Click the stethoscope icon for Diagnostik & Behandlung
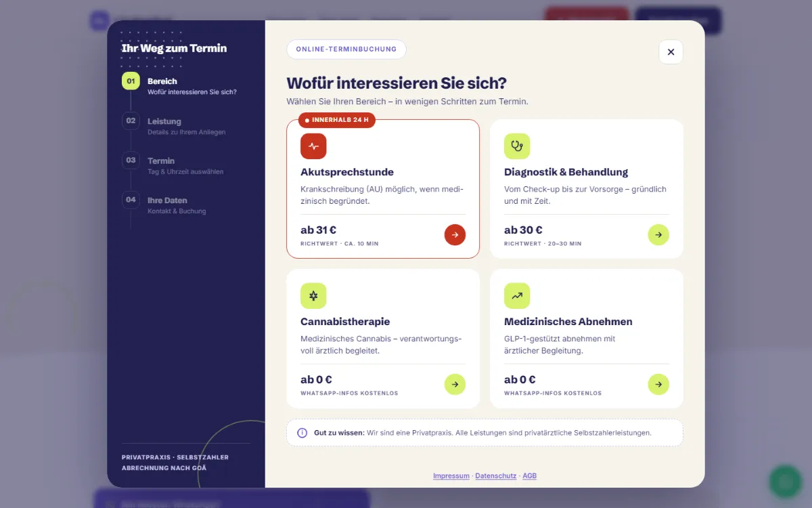The width and height of the screenshot is (812, 508). (x=517, y=146)
